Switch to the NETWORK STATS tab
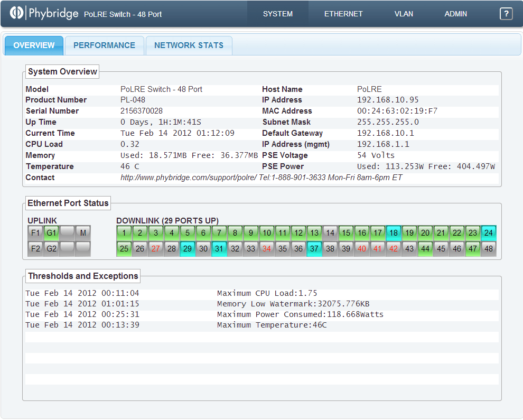The image size is (523, 420). (x=189, y=46)
